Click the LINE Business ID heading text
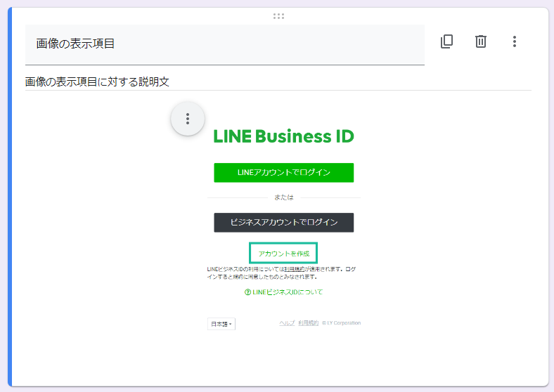Viewport: 554px width, 392px height. (x=284, y=136)
